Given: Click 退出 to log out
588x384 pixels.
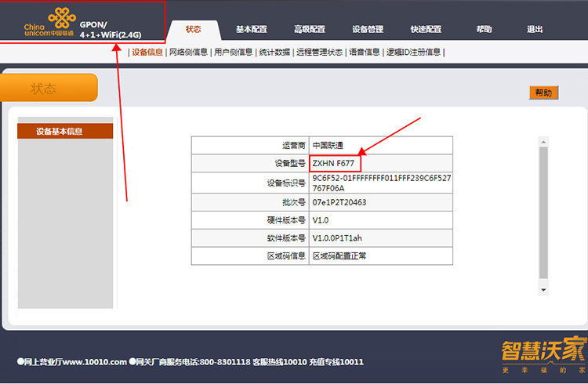Looking at the screenshot, I should 535,29.
